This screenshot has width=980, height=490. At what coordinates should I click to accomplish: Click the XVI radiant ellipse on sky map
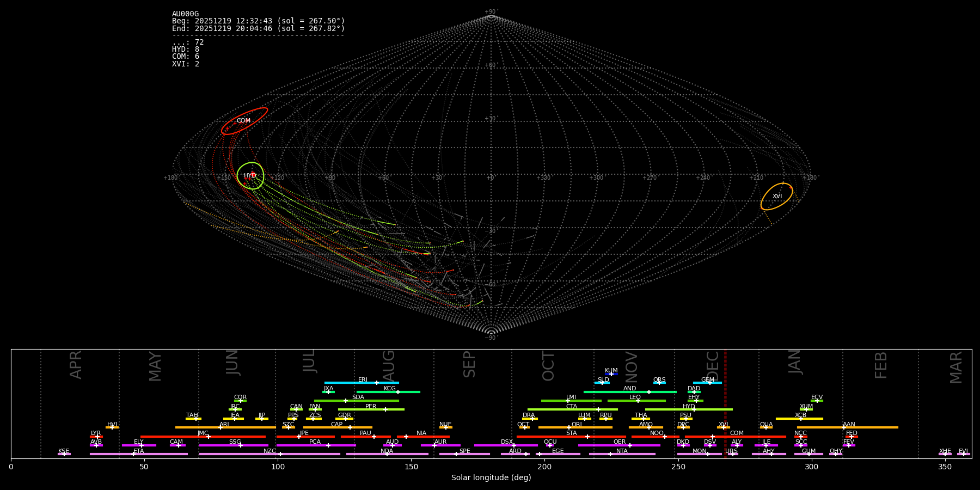tap(777, 197)
